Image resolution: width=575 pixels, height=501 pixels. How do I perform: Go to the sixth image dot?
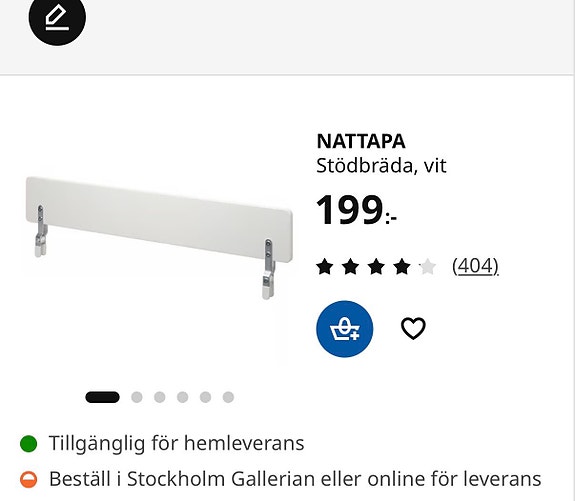228,397
